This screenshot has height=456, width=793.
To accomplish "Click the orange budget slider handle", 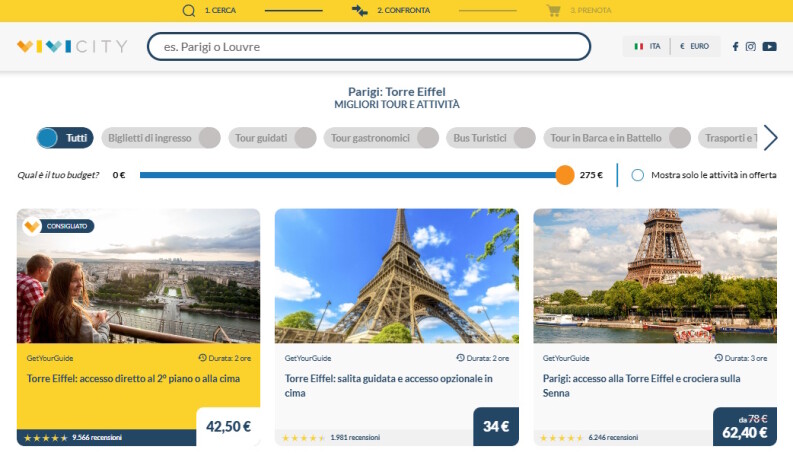I will [x=564, y=175].
